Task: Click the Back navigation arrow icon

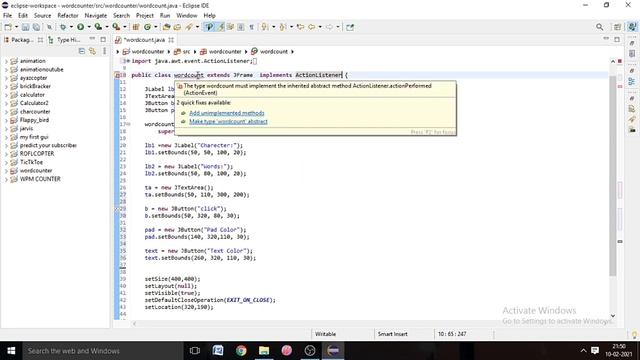Action: (311, 27)
